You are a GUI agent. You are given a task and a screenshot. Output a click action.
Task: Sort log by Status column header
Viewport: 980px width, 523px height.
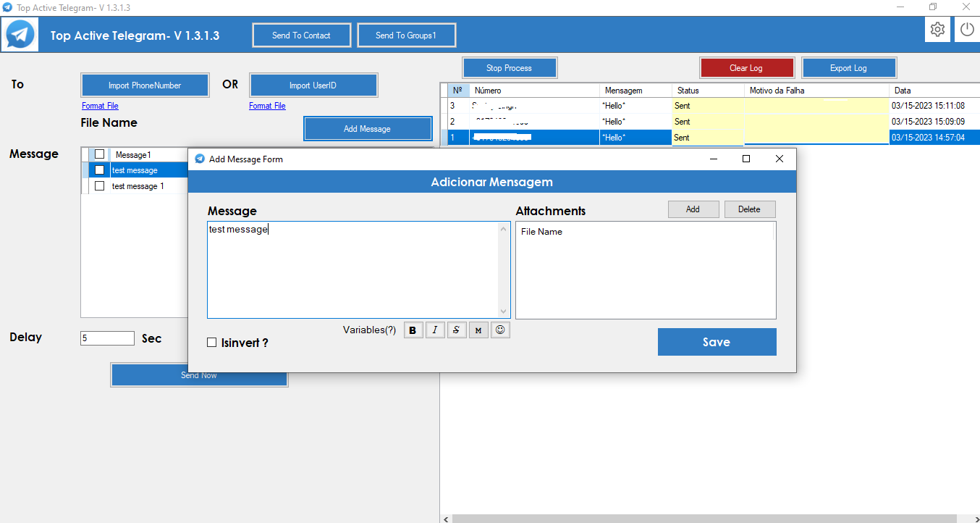pyautogui.click(x=708, y=91)
